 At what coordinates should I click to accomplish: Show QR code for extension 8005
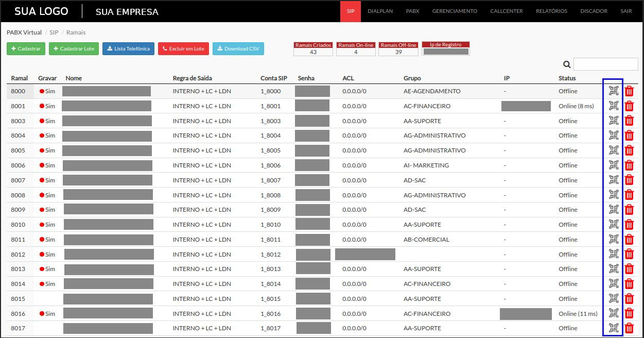click(613, 150)
